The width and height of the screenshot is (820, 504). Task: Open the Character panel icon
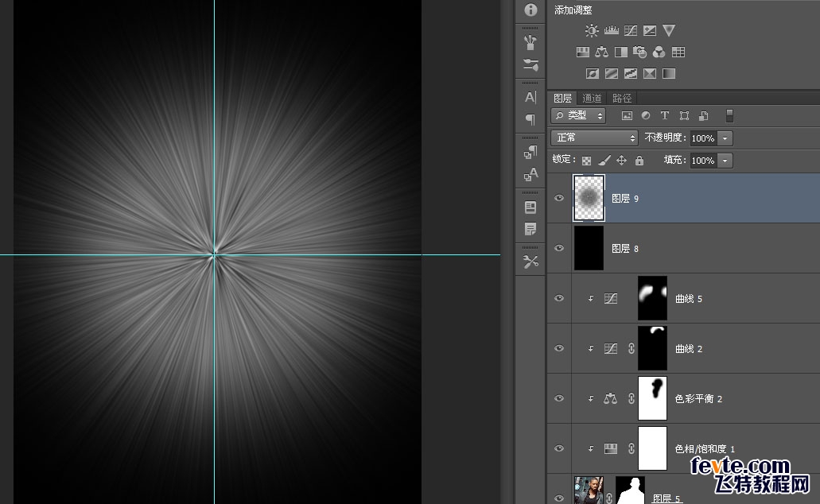(x=530, y=97)
